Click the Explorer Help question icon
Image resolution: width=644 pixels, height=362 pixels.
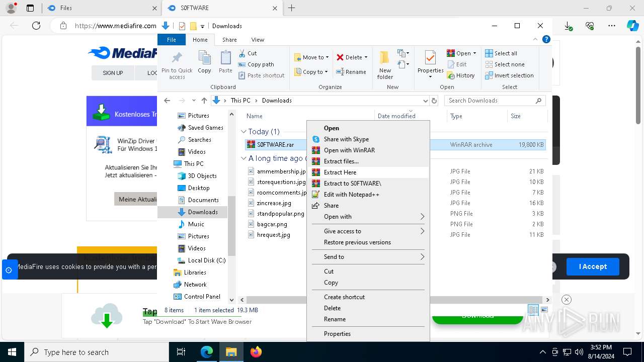click(546, 39)
